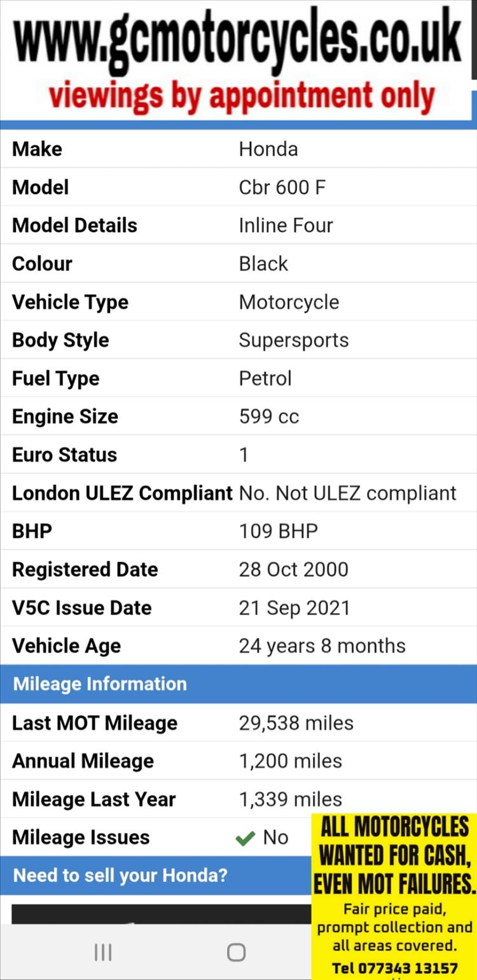
Task: Tap the yellow 'All motorcycles wanted for cash' ad
Action: [x=394, y=895]
